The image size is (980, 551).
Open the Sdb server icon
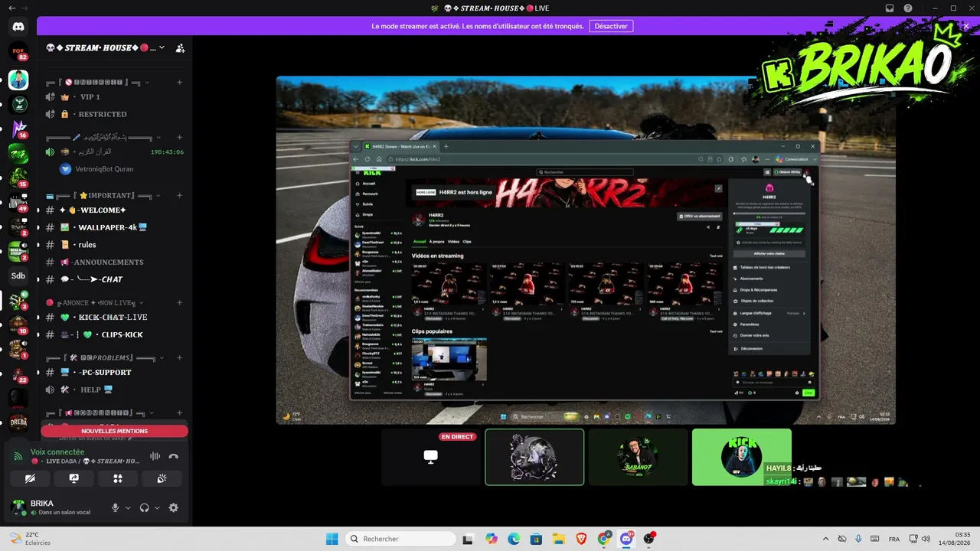18,275
